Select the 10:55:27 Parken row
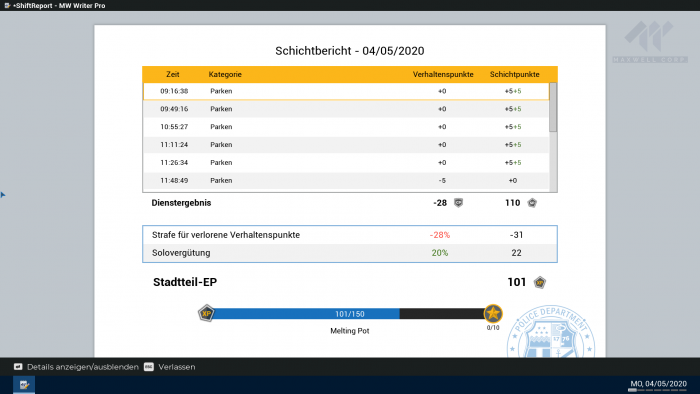 (346, 127)
